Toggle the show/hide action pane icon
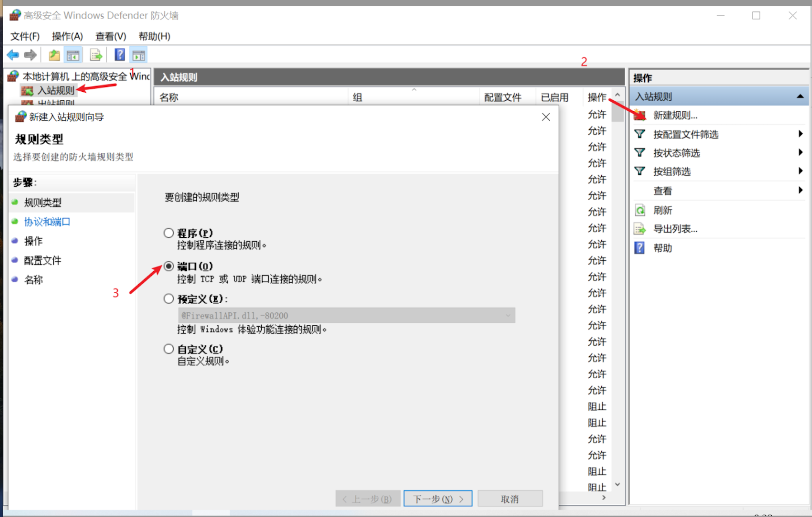Screen dimensions: 812x517 coord(138,55)
